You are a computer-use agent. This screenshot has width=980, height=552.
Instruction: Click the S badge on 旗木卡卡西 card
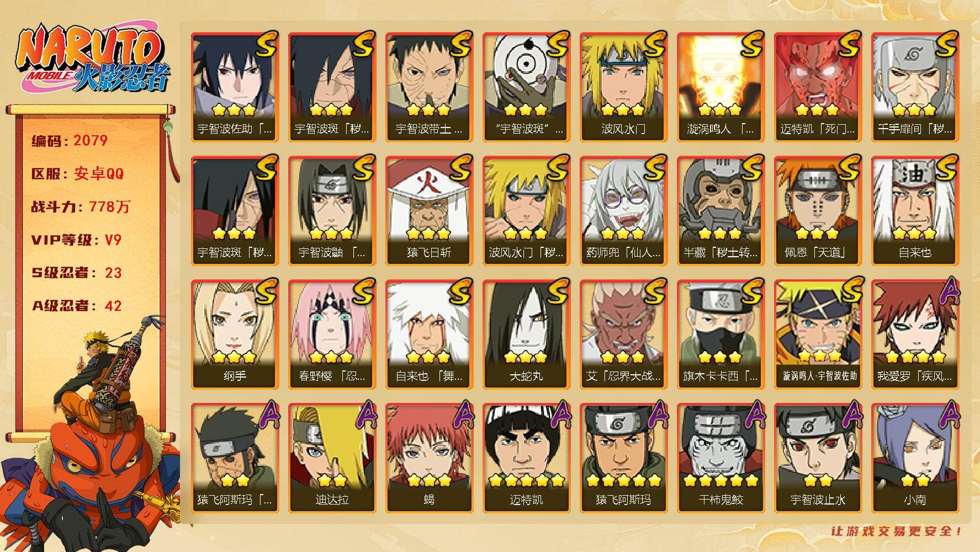point(751,291)
